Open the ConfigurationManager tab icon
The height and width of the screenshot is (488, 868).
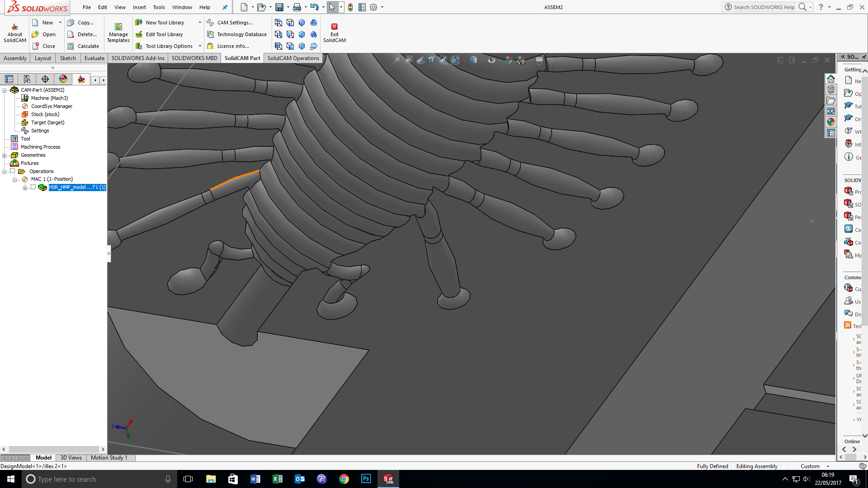tap(27, 80)
